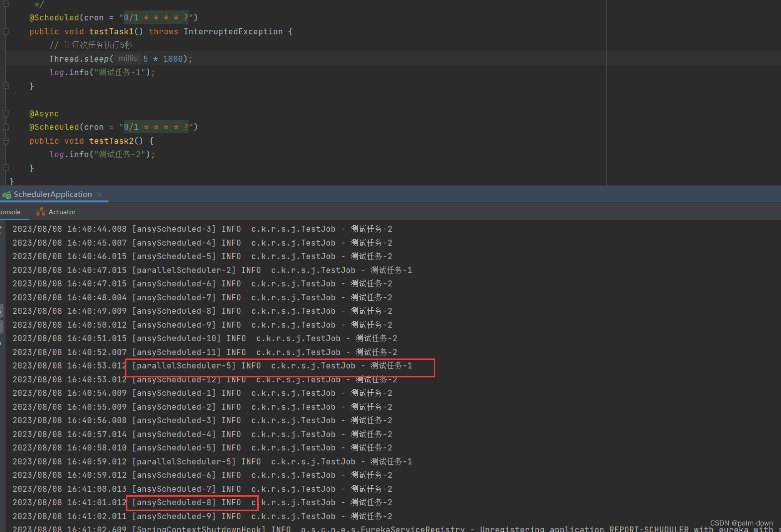Click the Actuator endpoints icon

[41, 212]
